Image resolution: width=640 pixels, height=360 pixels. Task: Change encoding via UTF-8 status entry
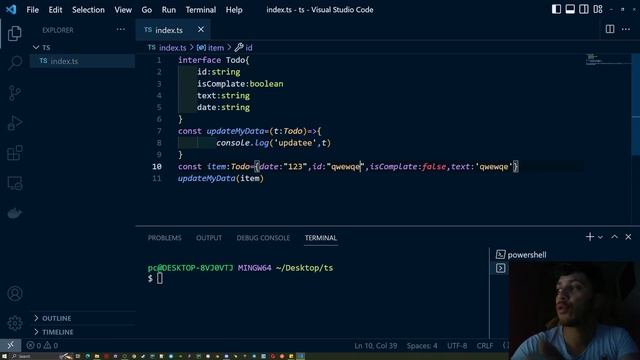click(457, 345)
